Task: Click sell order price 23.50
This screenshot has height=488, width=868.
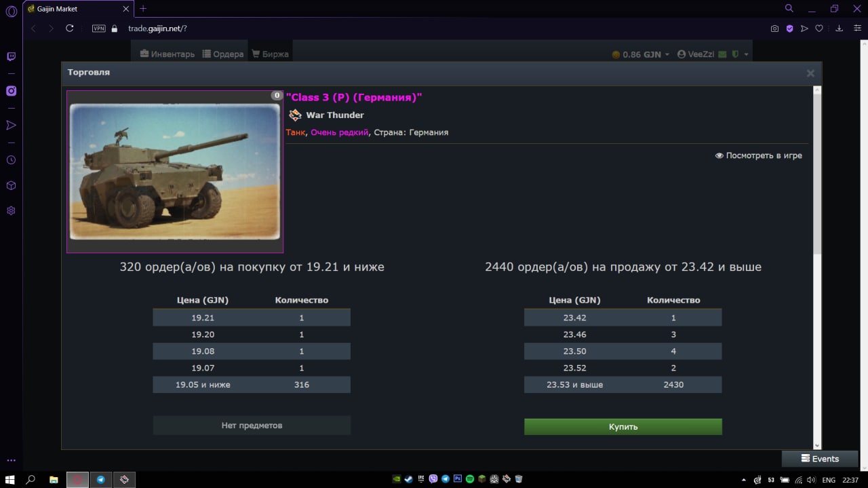Action: [x=574, y=352]
